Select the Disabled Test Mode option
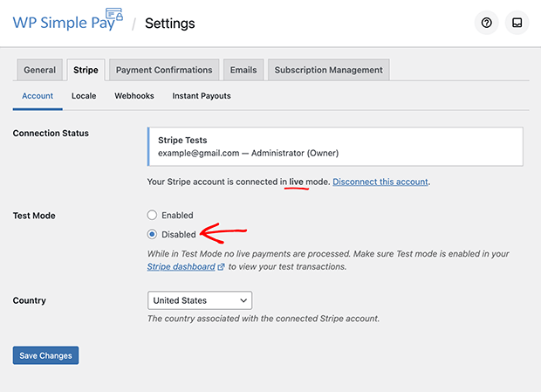 [153, 234]
